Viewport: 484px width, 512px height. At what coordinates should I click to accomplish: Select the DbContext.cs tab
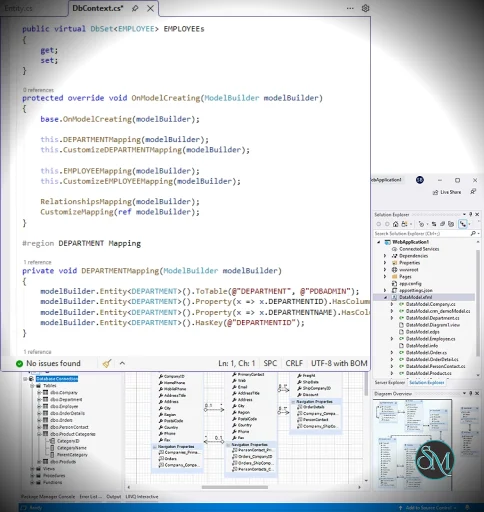tap(97, 8)
